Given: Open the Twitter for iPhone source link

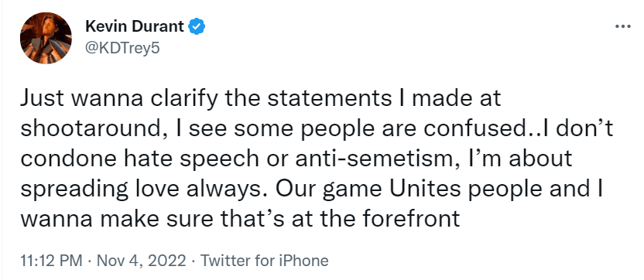Looking at the screenshot, I should coord(265,261).
